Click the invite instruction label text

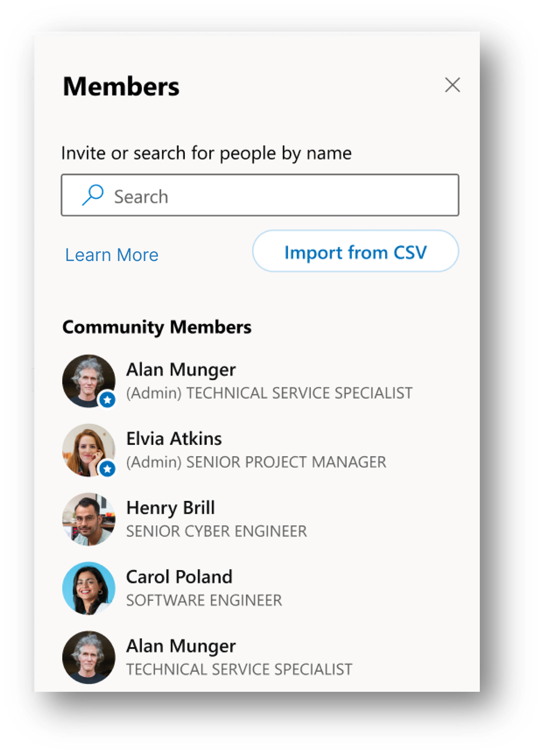click(x=207, y=153)
